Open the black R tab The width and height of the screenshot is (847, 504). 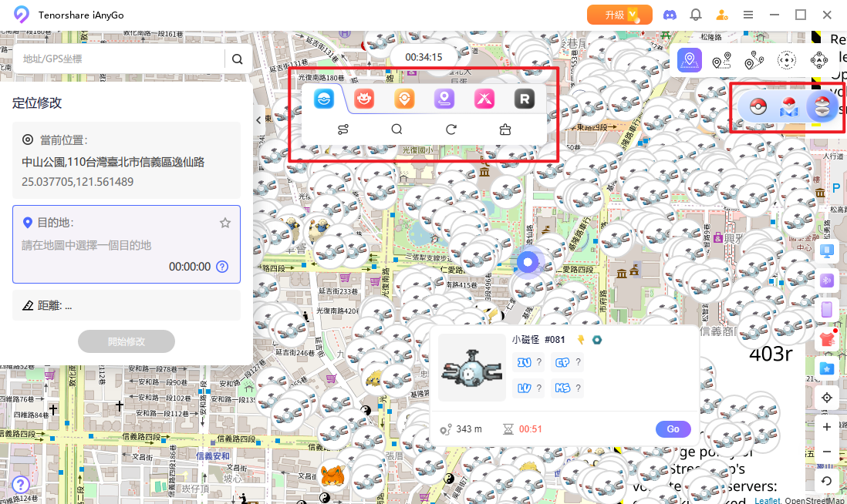click(524, 99)
